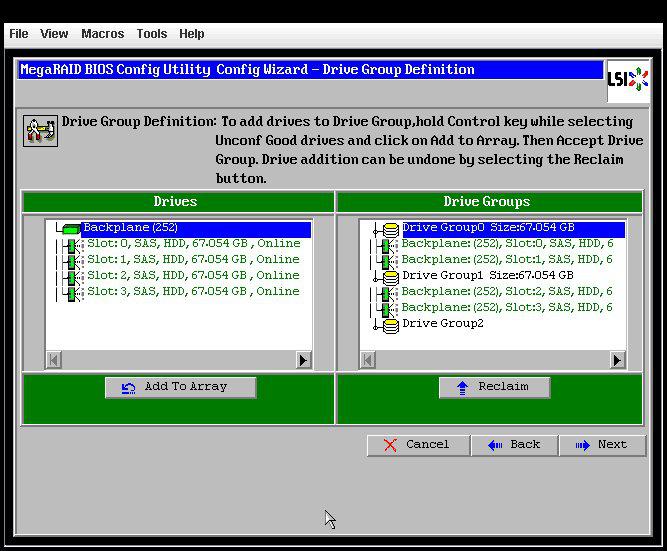Click the Drive Group2 disk stack icon
The width and height of the screenshot is (667, 551).
click(x=390, y=324)
